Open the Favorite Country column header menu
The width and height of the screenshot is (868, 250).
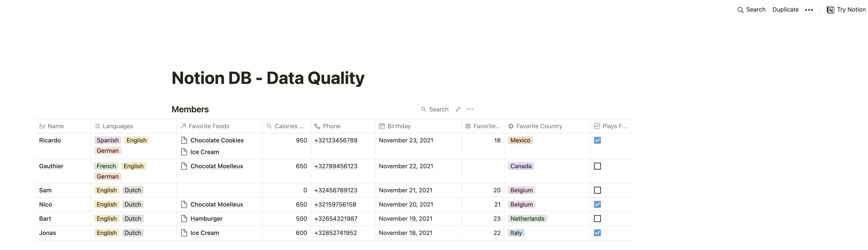click(x=539, y=126)
